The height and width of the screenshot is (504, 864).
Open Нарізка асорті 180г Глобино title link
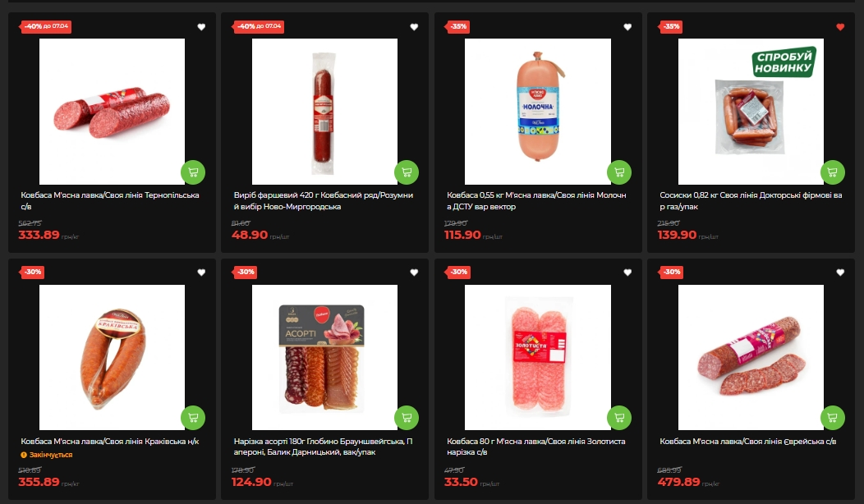(x=323, y=447)
